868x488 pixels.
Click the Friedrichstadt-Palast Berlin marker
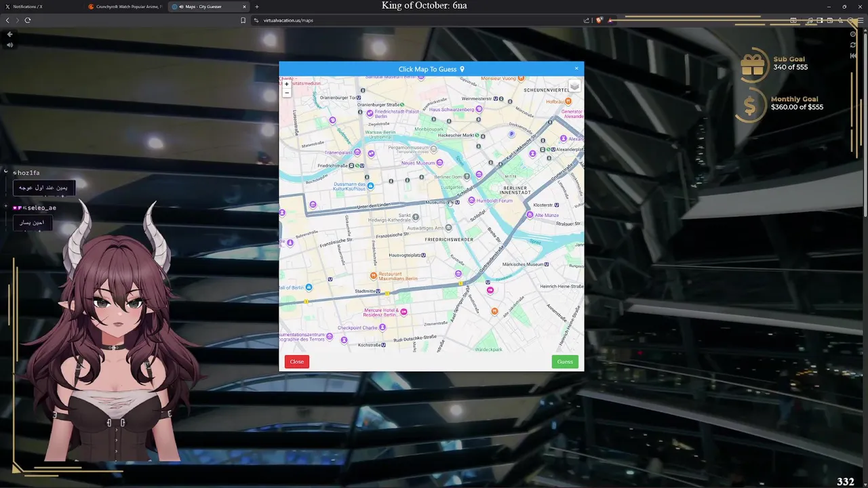(x=370, y=114)
